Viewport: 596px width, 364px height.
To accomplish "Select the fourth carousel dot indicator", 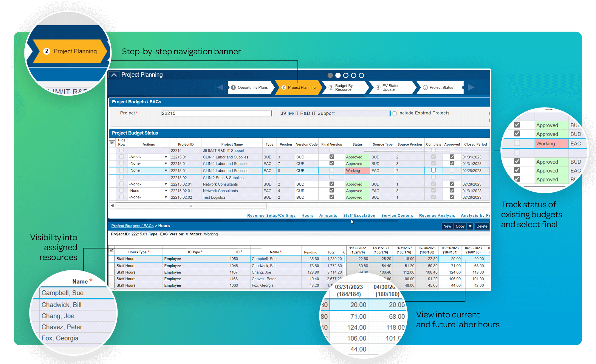I will click(353, 75).
